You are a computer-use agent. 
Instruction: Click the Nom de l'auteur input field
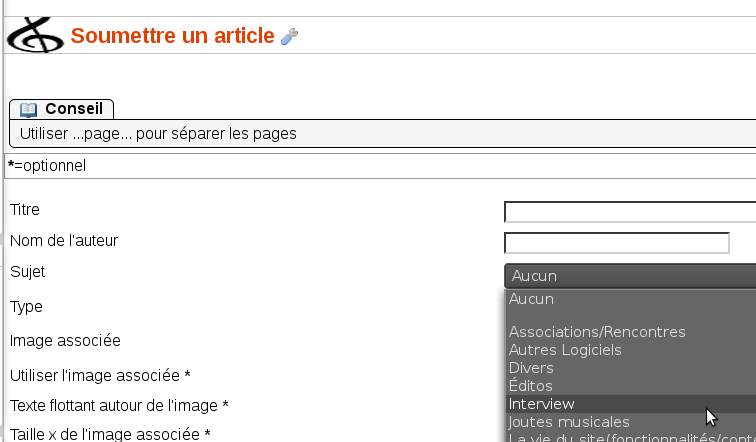point(617,242)
